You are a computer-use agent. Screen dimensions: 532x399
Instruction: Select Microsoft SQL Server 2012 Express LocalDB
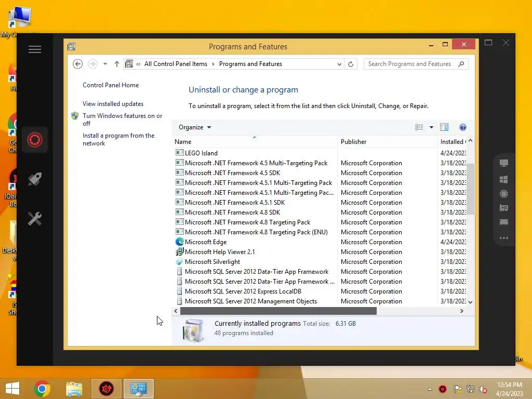pyautogui.click(x=321, y=291)
